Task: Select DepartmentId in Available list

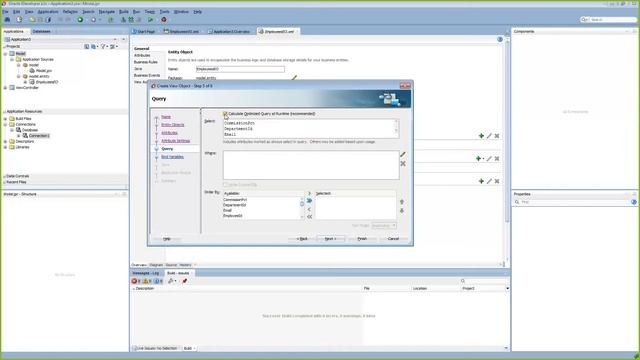Action: click(235, 205)
